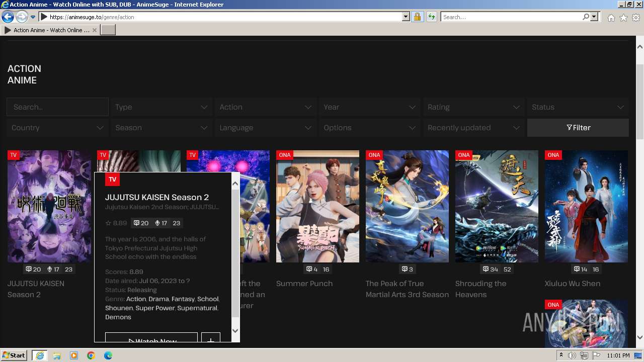Expand the IE search provider dropdown
This screenshot has height=362, width=644.
[594, 17]
